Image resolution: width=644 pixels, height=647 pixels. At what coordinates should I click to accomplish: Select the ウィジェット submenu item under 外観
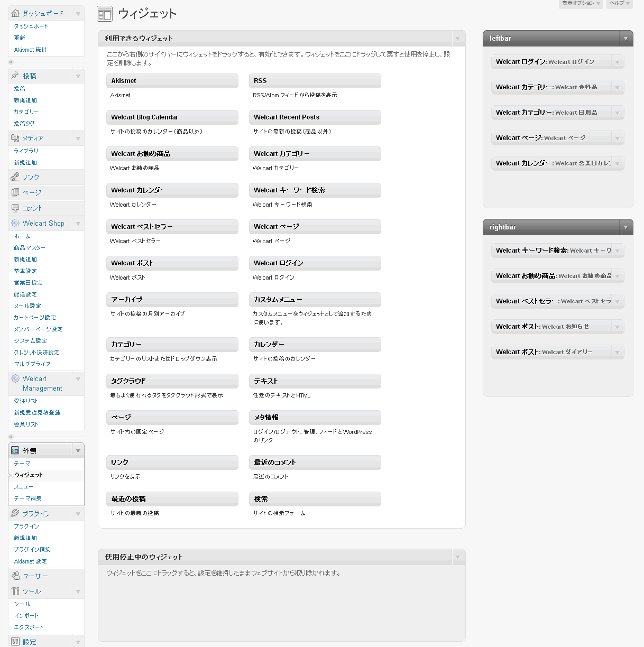coord(29,475)
